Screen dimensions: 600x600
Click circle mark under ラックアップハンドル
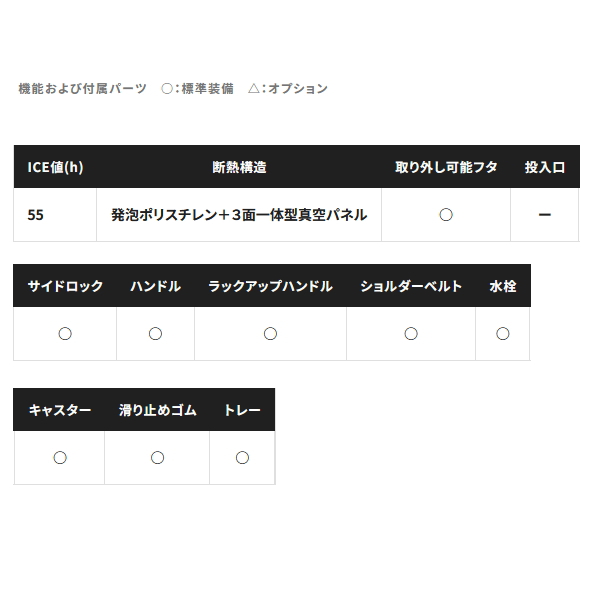point(271,334)
